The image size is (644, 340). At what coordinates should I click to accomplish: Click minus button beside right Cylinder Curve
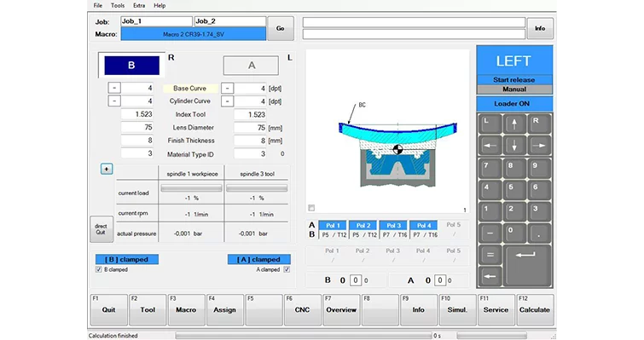coord(227,101)
